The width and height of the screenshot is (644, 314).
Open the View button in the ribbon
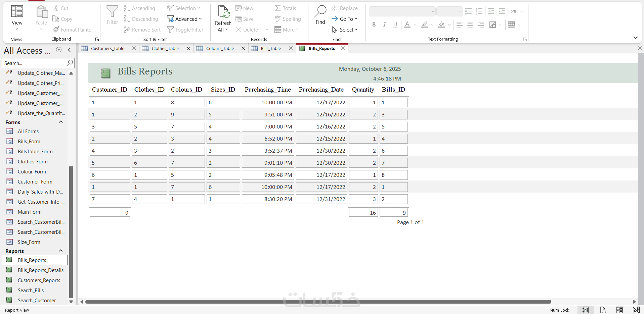click(x=17, y=18)
